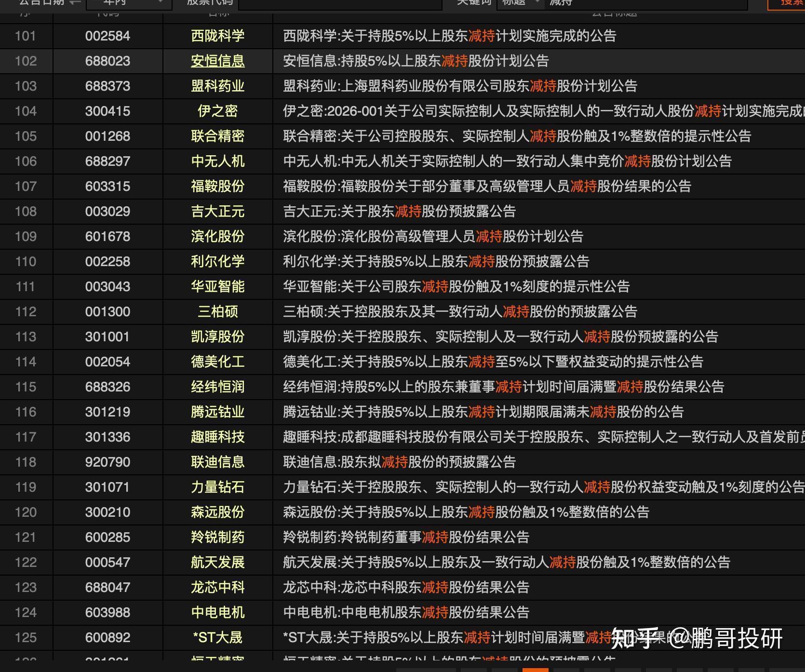805x672 pixels.
Task: Open the 凯淳股份 stock name link
Action: [218, 337]
